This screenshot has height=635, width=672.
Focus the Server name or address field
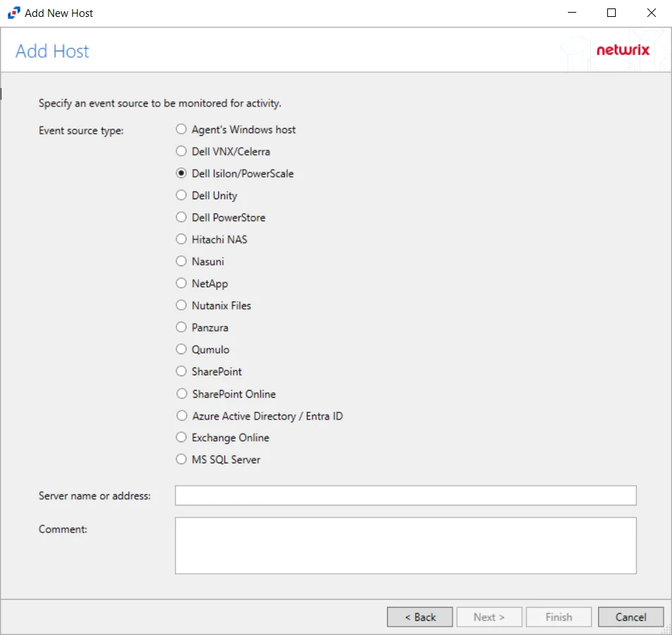click(405, 495)
